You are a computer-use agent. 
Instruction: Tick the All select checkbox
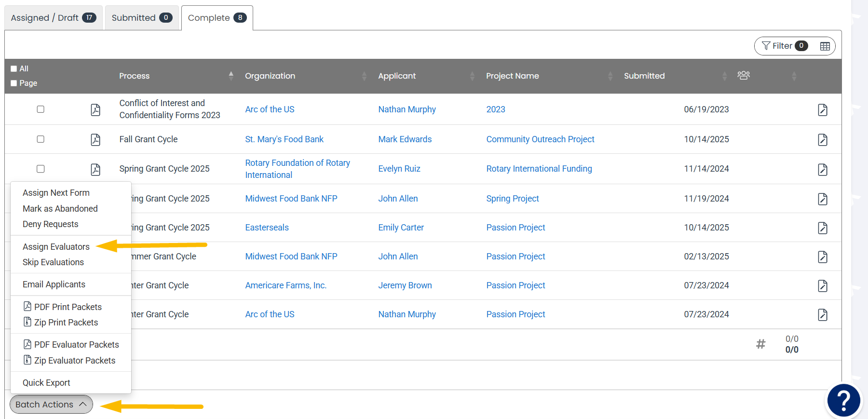point(14,69)
